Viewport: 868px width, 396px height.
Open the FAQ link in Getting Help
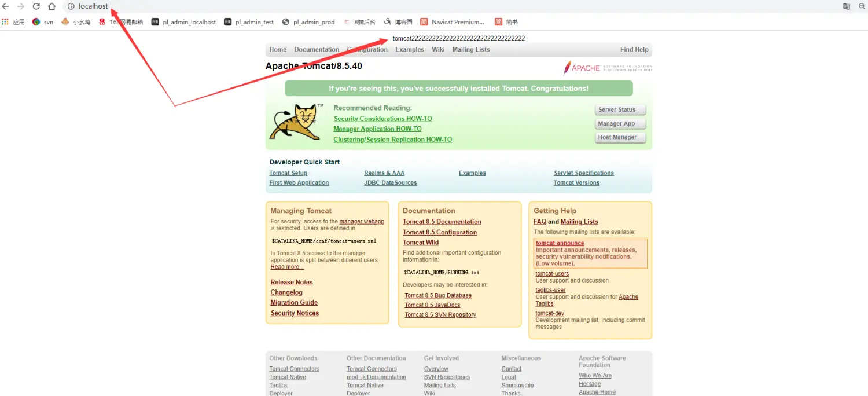(540, 222)
